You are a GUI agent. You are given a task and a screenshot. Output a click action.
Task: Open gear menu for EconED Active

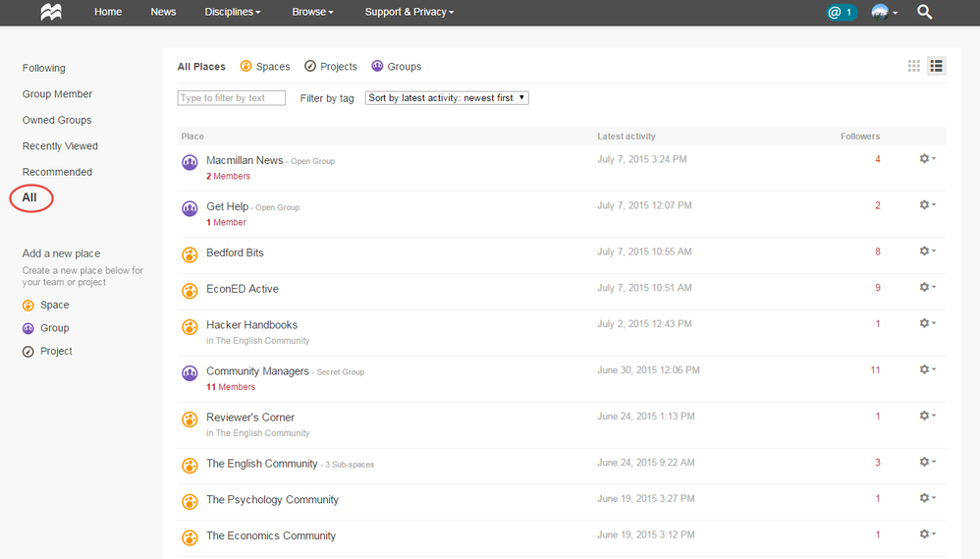point(928,287)
